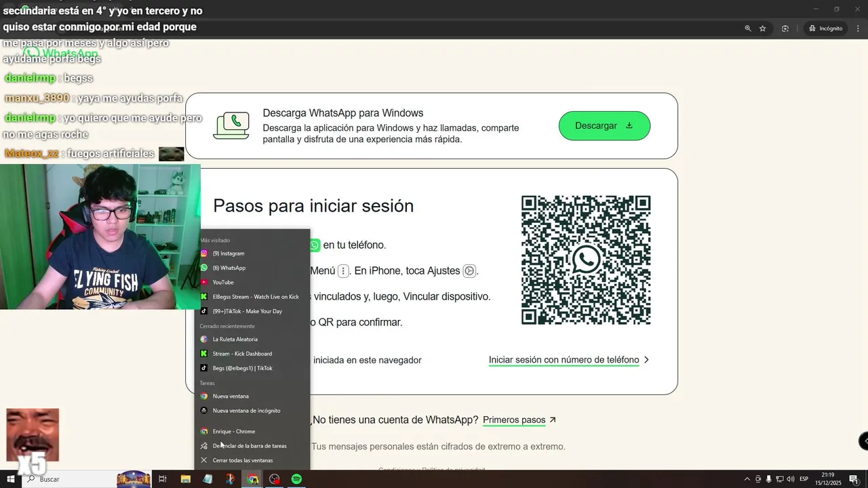Click the Android menu three-dot icon in step text
The width and height of the screenshot is (868, 488).
343,271
